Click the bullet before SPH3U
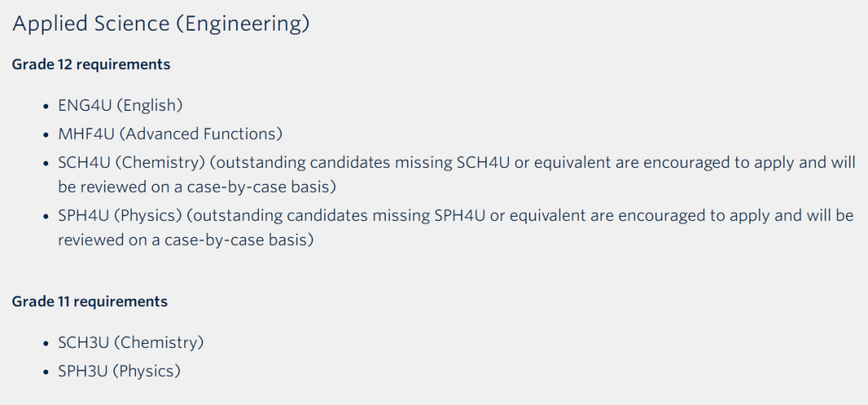This screenshot has width=868, height=405. [47, 371]
